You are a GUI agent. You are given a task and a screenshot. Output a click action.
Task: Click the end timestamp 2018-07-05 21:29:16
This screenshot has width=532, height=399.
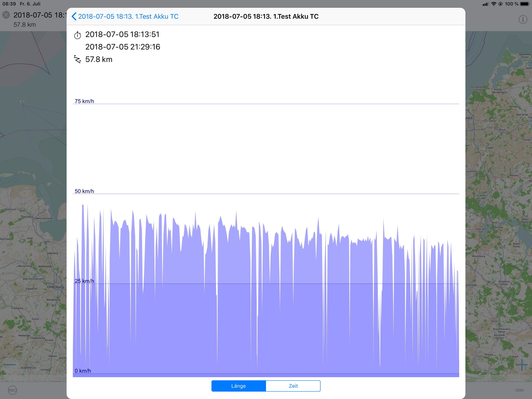click(x=123, y=47)
